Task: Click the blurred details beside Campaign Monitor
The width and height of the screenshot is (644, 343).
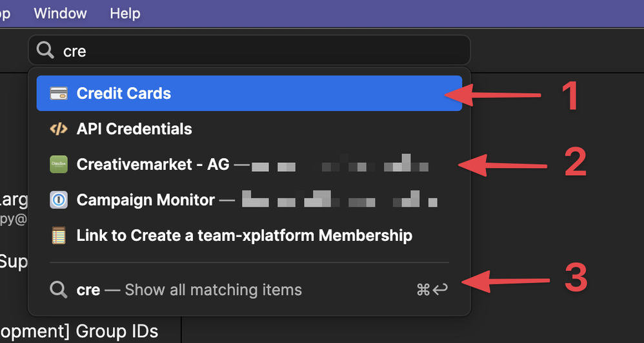Action: point(340,200)
